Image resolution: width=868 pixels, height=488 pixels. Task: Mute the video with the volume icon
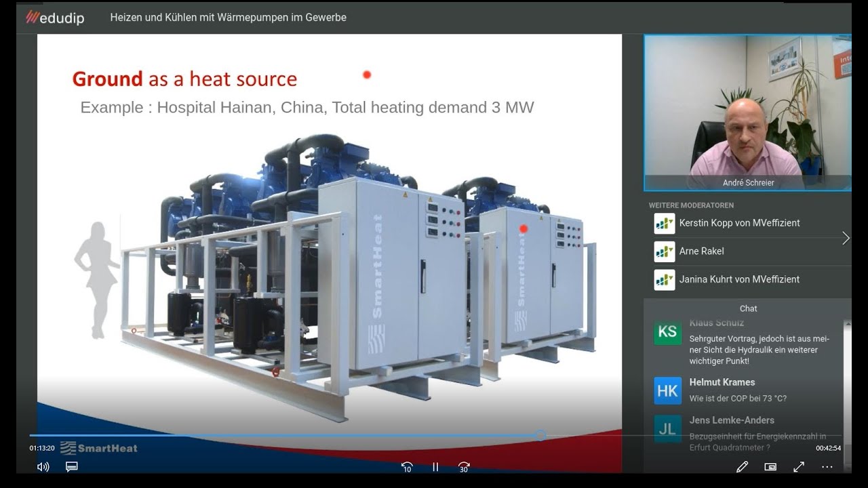[43, 466]
